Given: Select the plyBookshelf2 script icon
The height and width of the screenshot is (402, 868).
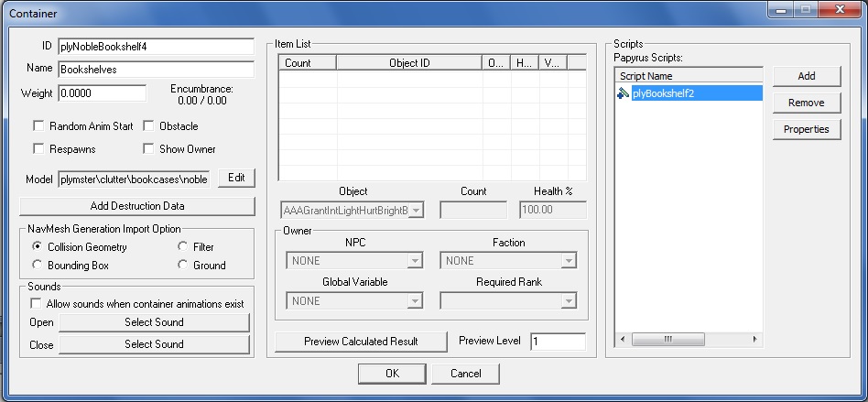Looking at the screenshot, I should click(623, 93).
